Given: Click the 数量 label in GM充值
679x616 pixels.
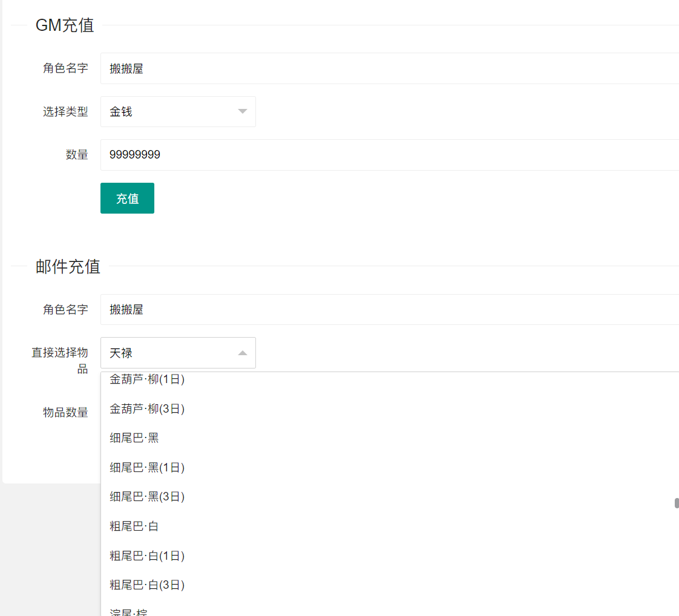Looking at the screenshot, I should pyautogui.click(x=77, y=155).
